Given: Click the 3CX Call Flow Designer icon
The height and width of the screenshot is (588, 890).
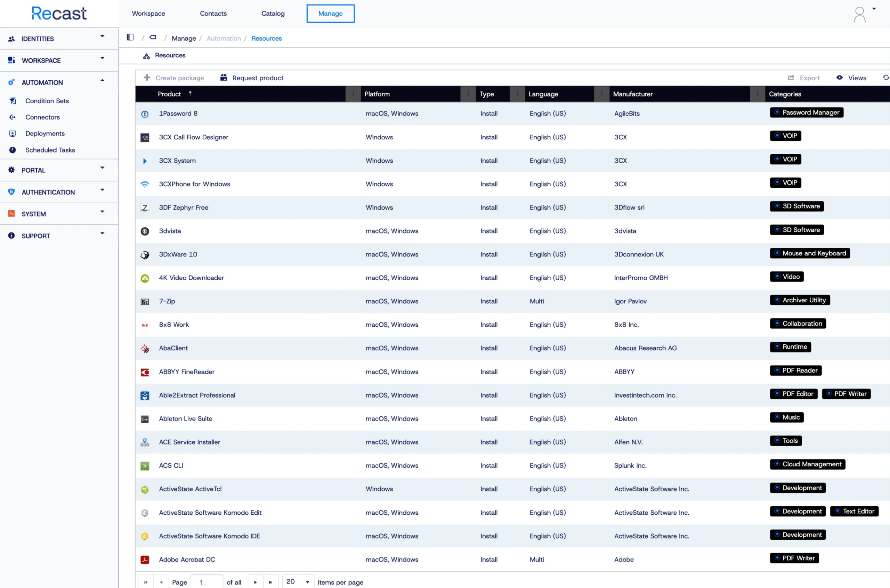Looking at the screenshot, I should tap(145, 138).
